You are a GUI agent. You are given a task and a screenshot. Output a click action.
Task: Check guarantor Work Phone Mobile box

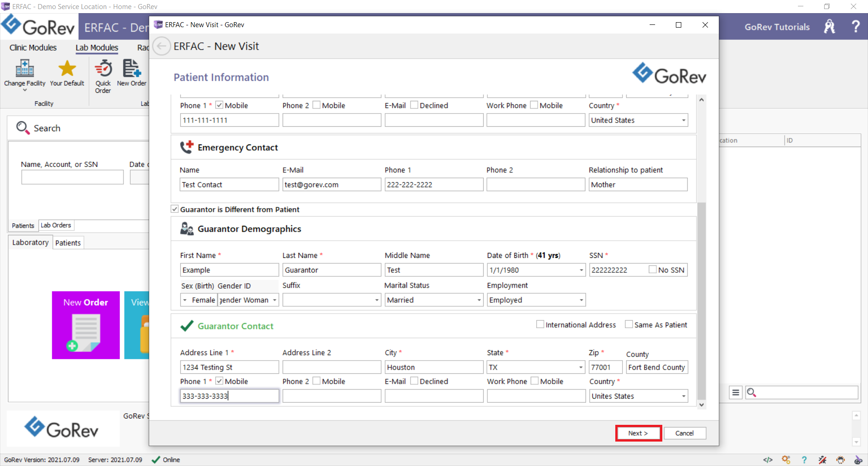coord(534,381)
